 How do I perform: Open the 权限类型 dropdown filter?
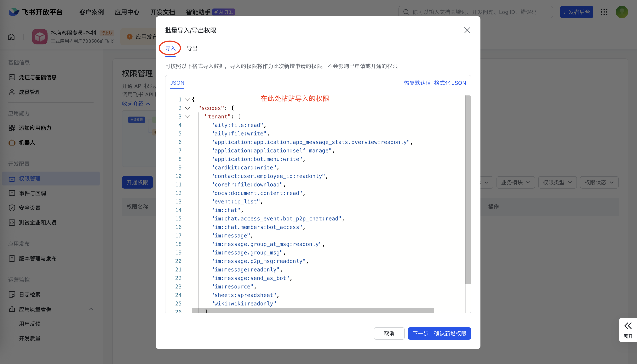click(x=557, y=183)
